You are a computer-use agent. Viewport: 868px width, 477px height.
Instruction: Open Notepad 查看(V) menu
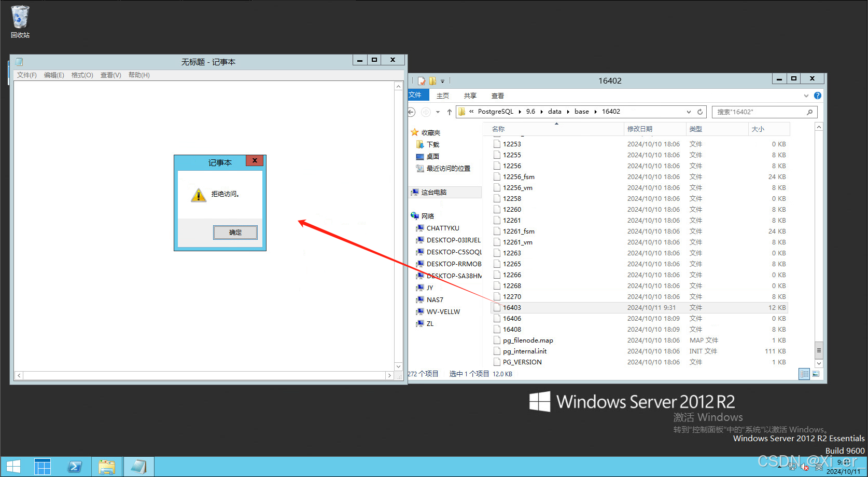(x=111, y=75)
